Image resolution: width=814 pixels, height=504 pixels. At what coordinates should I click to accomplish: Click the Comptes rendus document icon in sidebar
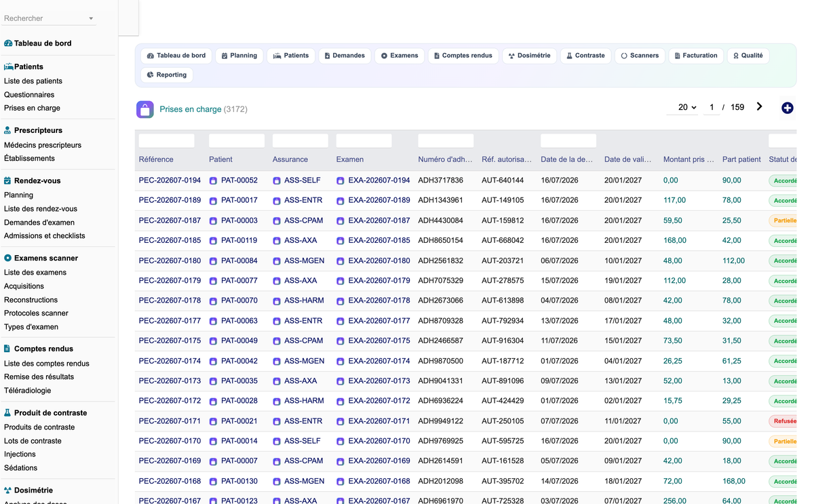tap(8, 349)
